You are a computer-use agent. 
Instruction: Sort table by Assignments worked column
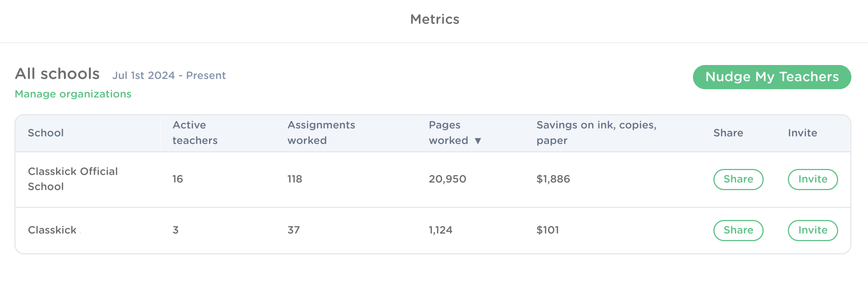click(321, 133)
